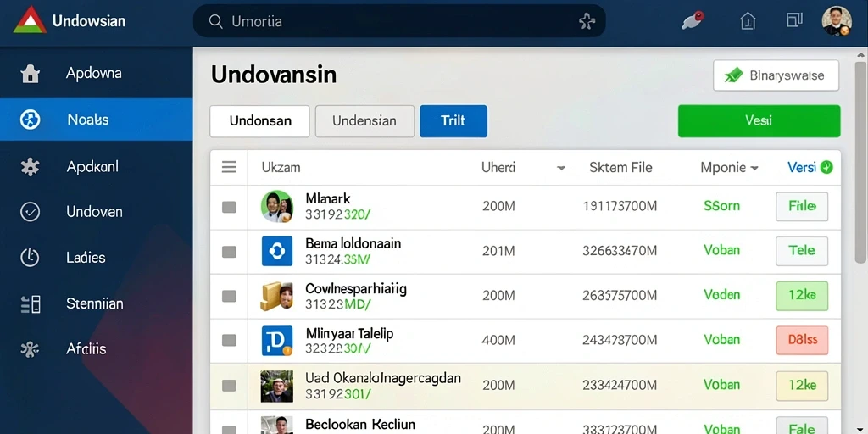868x434 pixels.
Task: Tick the checkbox for the Mlanark row
Action: point(229,207)
